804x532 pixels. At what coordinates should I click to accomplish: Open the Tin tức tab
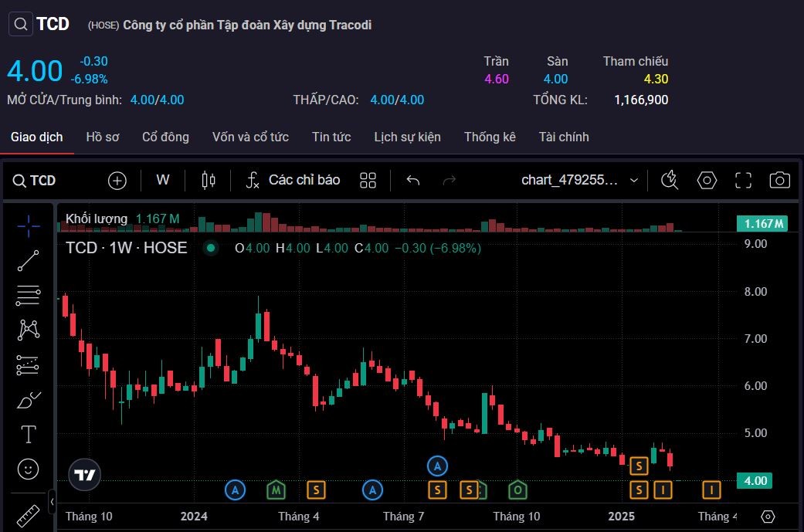click(331, 137)
